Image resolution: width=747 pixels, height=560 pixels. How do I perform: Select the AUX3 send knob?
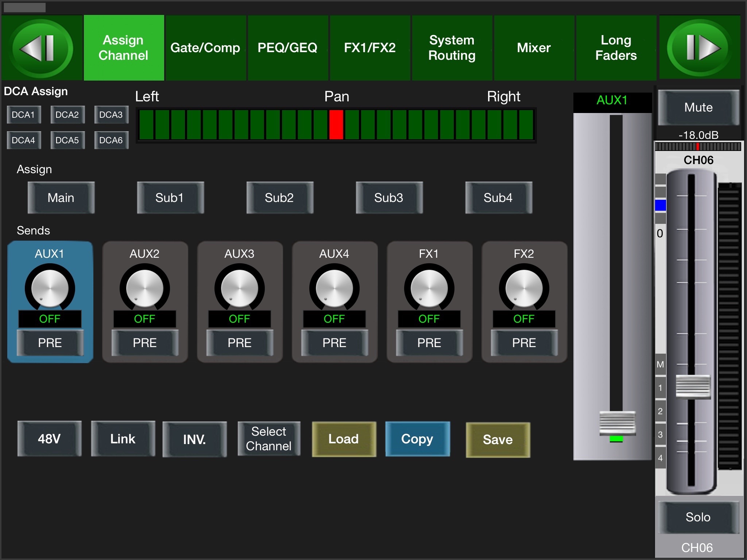[239, 288]
